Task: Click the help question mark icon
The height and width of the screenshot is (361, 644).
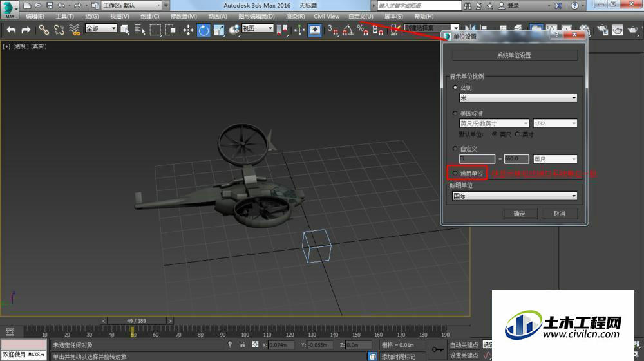Action: (x=574, y=6)
